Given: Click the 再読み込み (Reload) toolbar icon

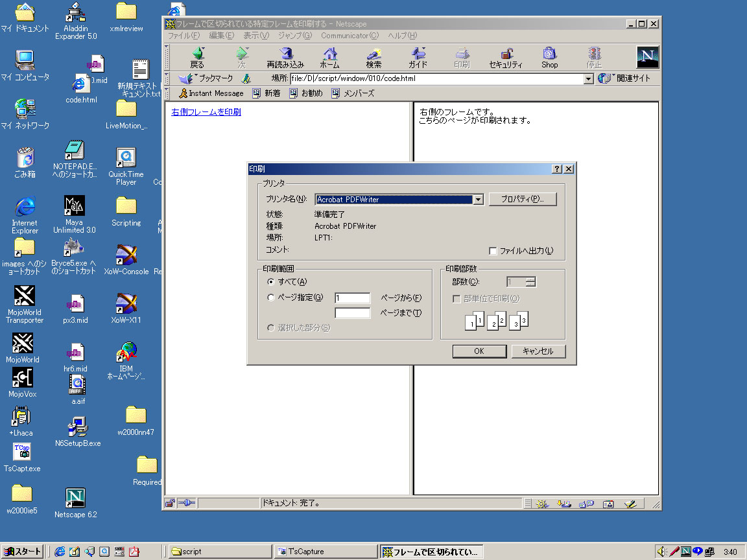Looking at the screenshot, I should click(x=285, y=58).
